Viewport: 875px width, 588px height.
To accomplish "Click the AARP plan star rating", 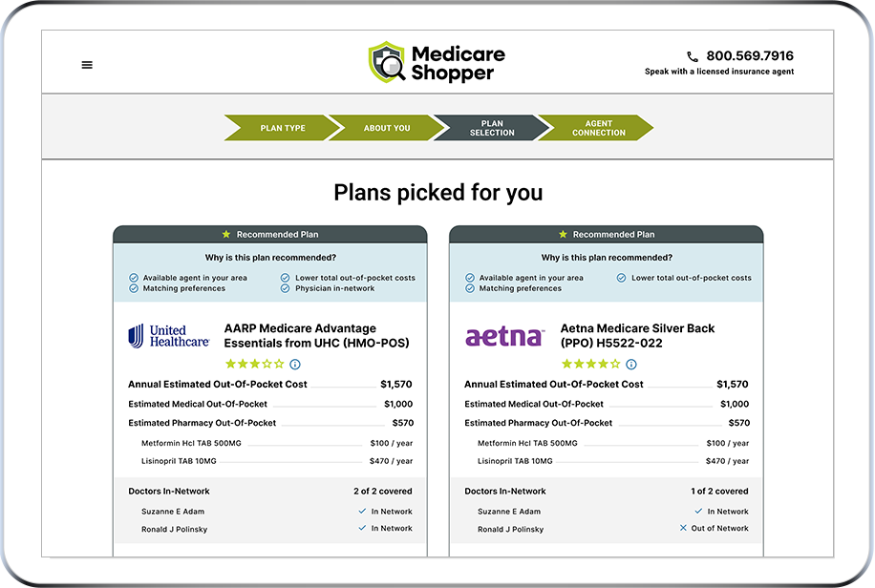I will tap(254, 365).
